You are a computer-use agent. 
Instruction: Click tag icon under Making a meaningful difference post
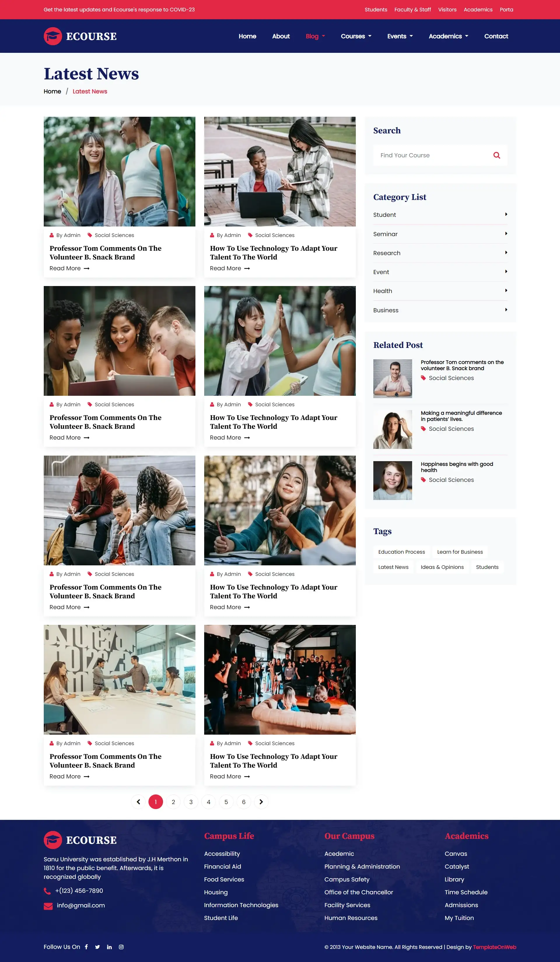coord(423,429)
